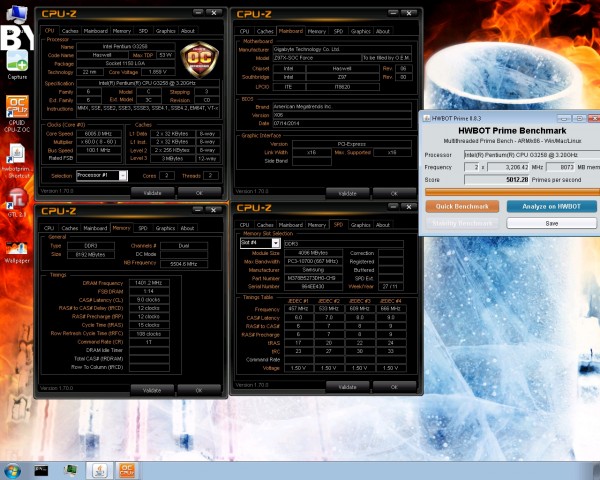Launch CPUID CPU-Z OC desktop icon
The image size is (600, 480).
(17, 114)
